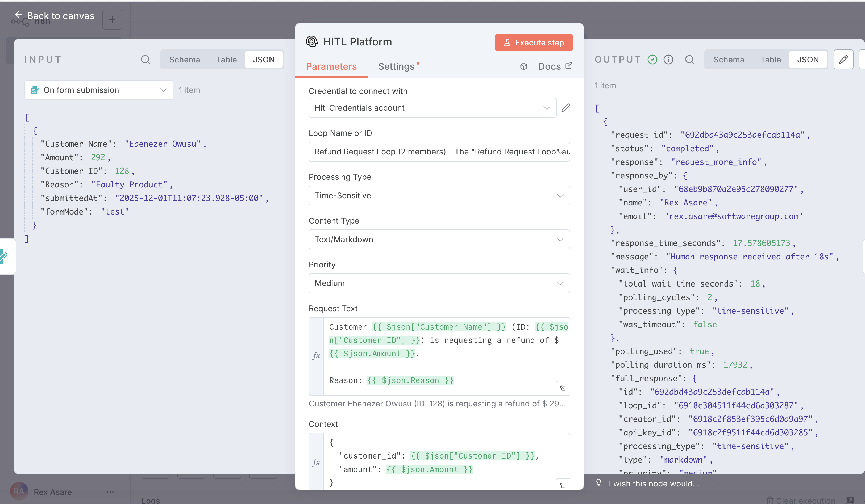The image size is (865, 504).
Task: Expand the Request Text editor via corner icon
Action: pos(562,388)
